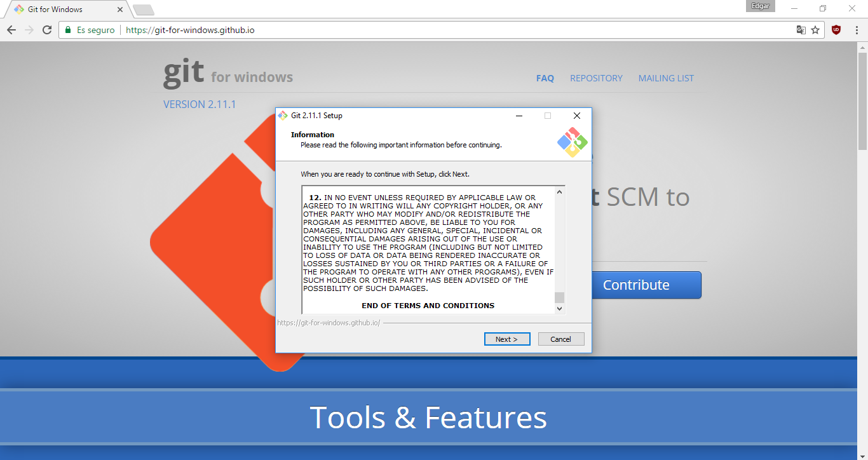Click the VERSION 2.11.1 link

pyautogui.click(x=200, y=104)
